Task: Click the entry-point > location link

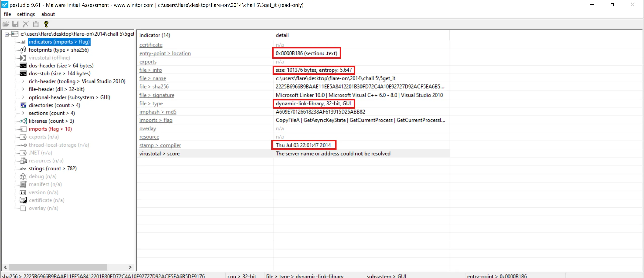Action: pos(165,53)
